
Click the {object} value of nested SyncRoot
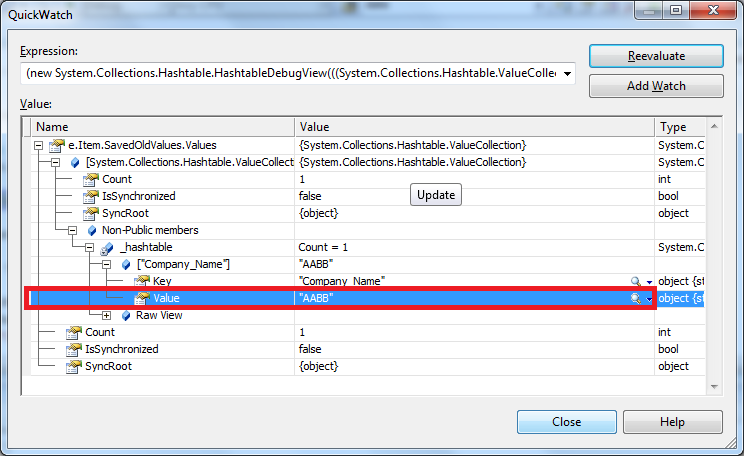click(318, 214)
